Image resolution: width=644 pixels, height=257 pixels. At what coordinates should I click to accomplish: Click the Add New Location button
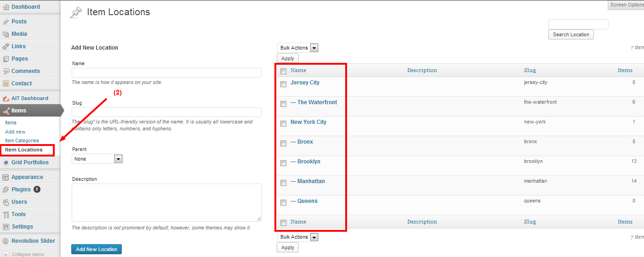click(x=97, y=249)
